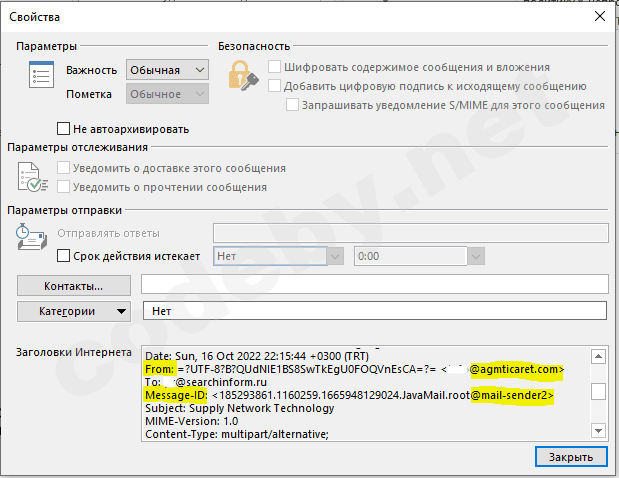Click the headers scrollbar down arrow
This screenshot has height=478, width=619.
tap(598, 430)
